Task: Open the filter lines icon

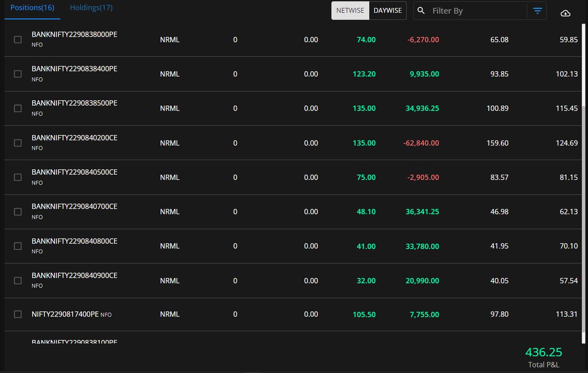Action: (538, 11)
